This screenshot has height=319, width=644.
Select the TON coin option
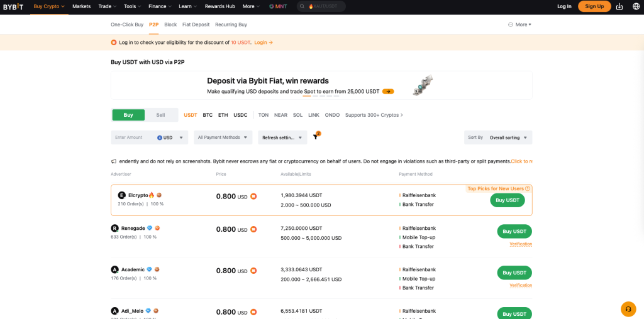coord(264,115)
